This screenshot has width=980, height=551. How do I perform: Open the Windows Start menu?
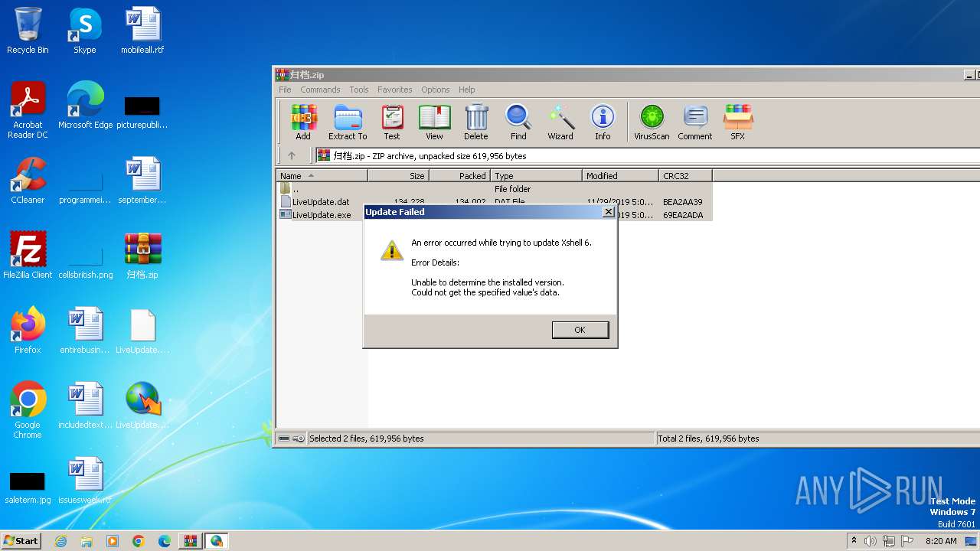pos(21,540)
